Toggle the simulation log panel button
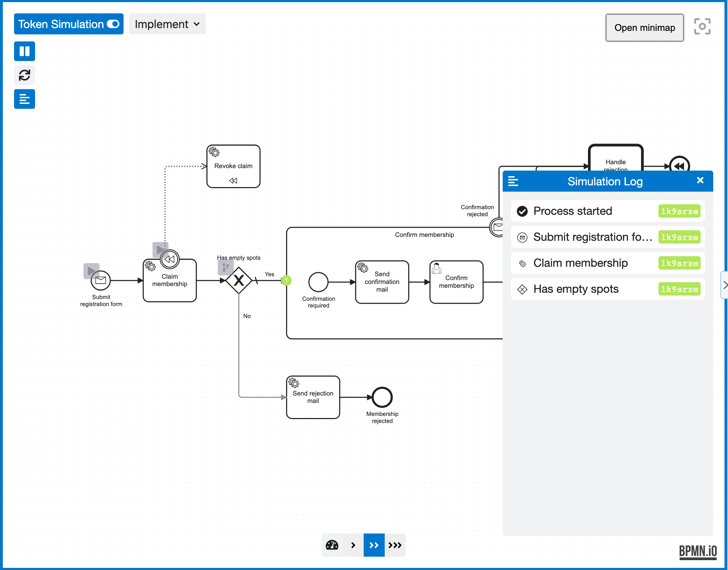The width and height of the screenshot is (728, 570). click(x=25, y=99)
